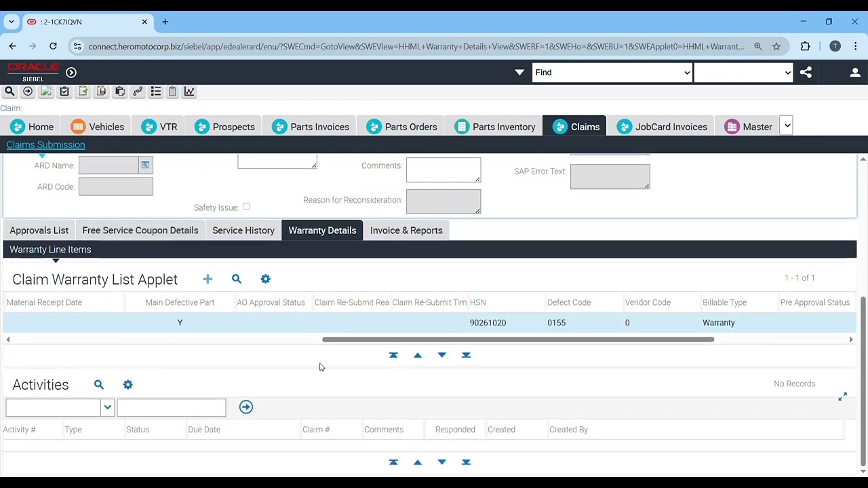Open the Parts Orders screen tab

(402, 127)
